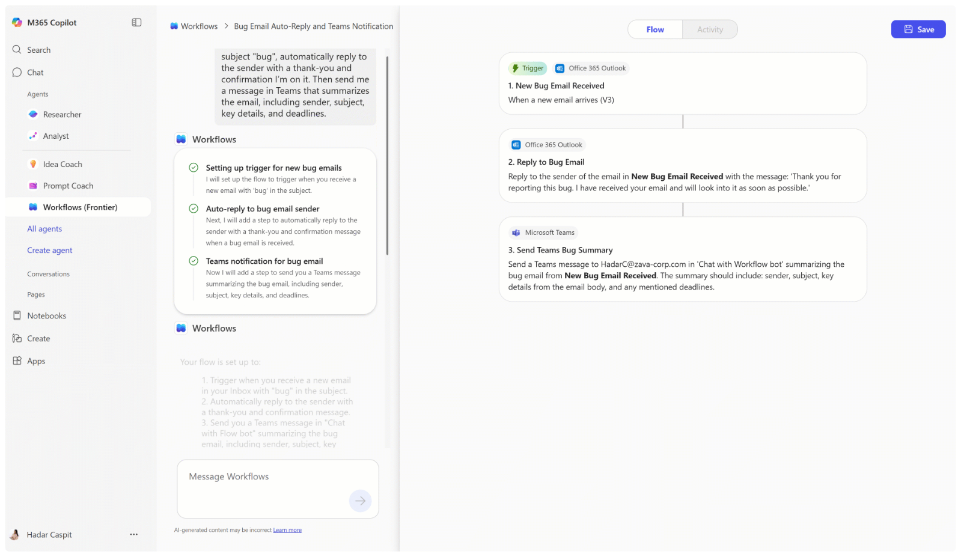The width and height of the screenshot is (964, 560).
Task: Open the New Bug Email Received step card
Action: pos(683,84)
